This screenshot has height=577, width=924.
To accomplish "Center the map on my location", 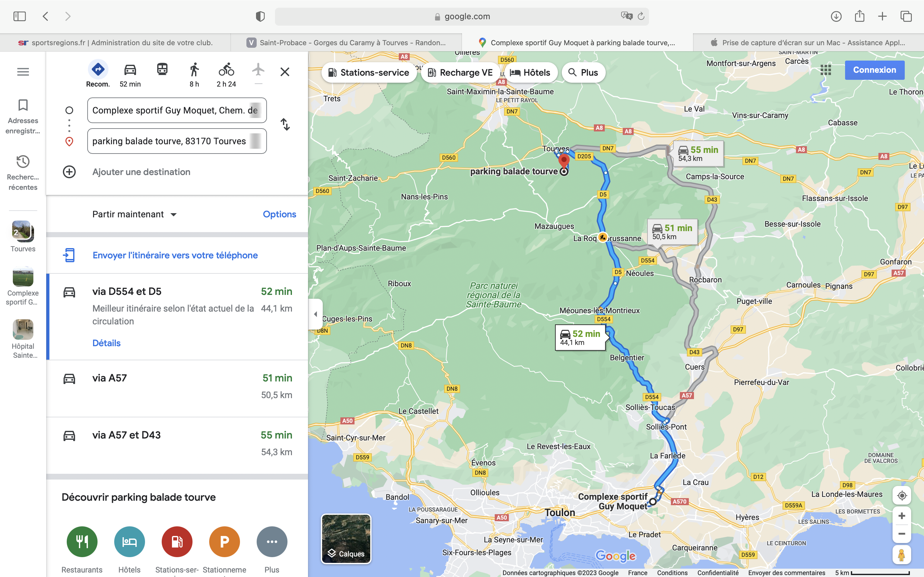I will [902, 495].
